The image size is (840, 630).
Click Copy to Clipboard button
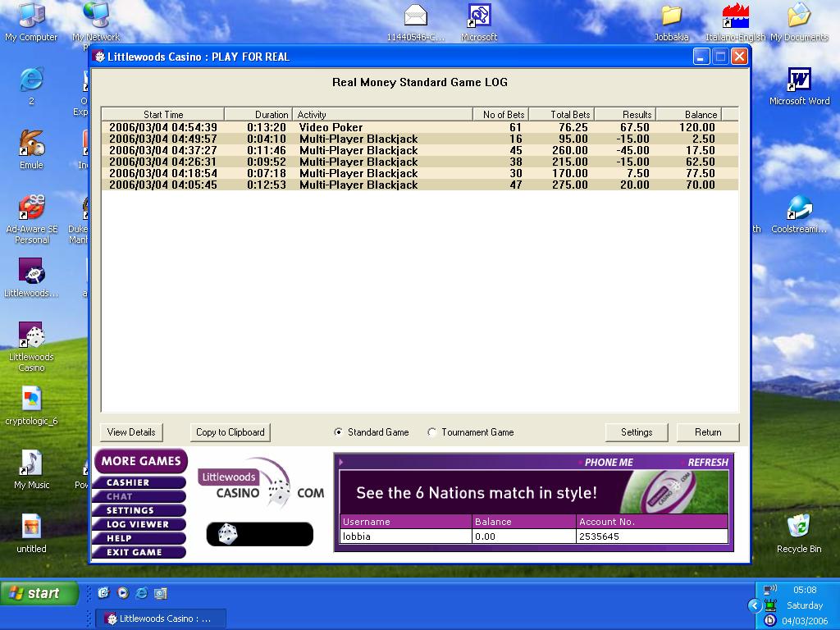pyautogui.click(x=231, y=432)
